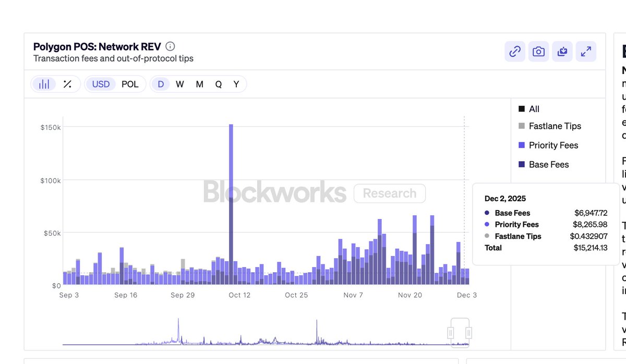Click the black All legend swatch
Image resolution: width=626 pixels, height=364 pixels.
[x=522, y=109]
